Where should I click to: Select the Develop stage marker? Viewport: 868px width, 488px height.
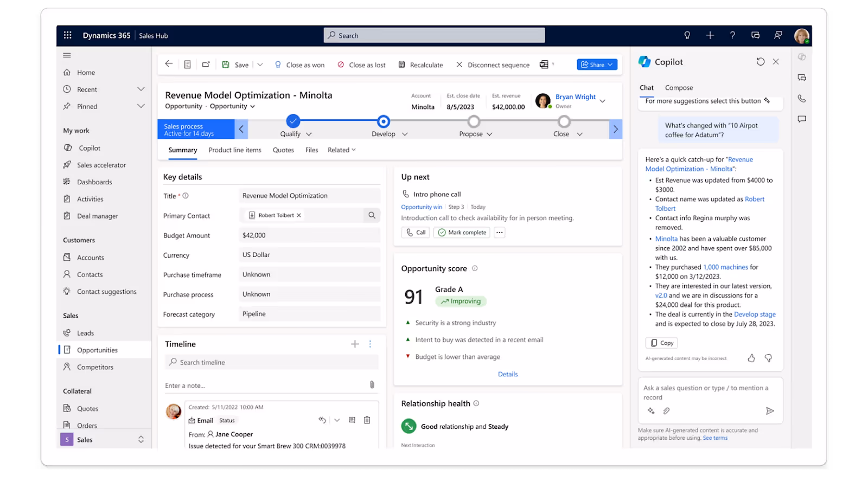384,121
